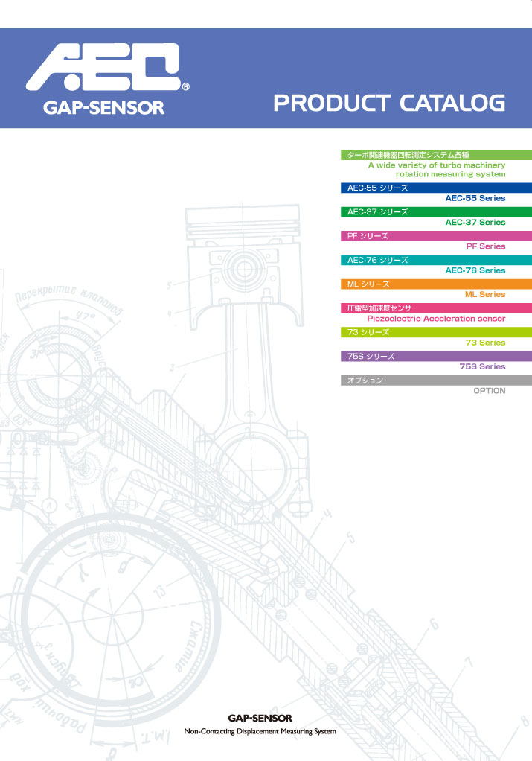
Task: Click the Non-Contacting Displacement Measuring System footer text
Action: [x=260, y=731]
